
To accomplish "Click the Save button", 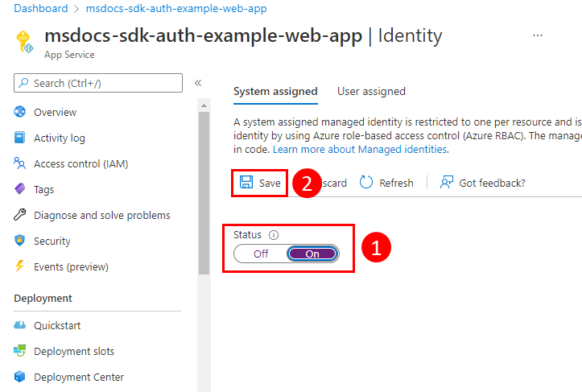I will pos(261,183).
